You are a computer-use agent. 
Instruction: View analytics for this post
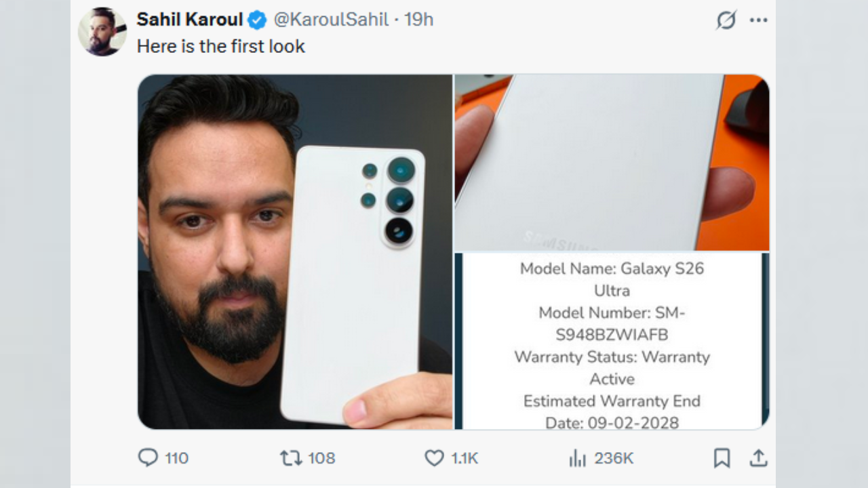point(577,458)
